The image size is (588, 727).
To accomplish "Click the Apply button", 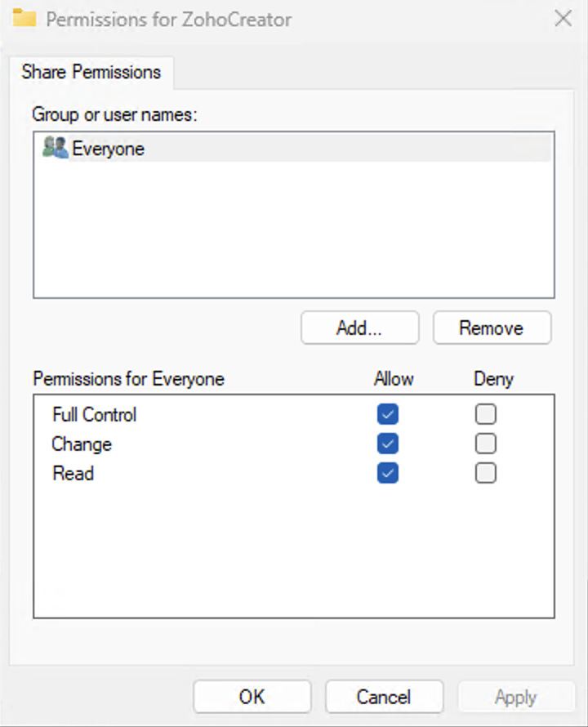I will click(516, 697).
